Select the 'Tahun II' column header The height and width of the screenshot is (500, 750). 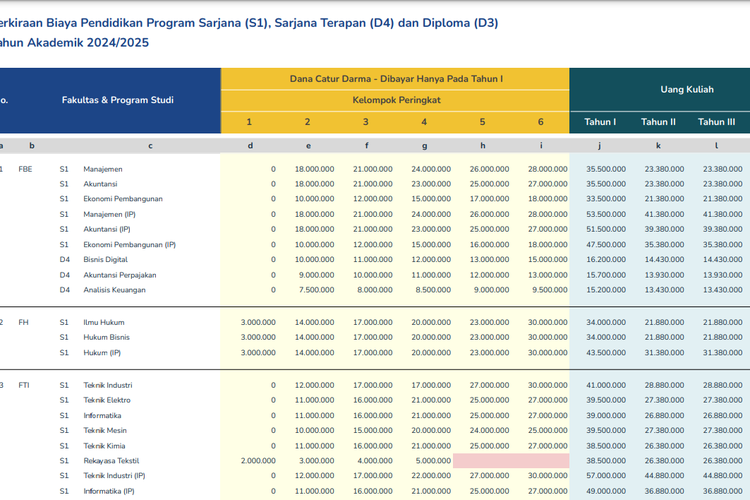[658, 122]
